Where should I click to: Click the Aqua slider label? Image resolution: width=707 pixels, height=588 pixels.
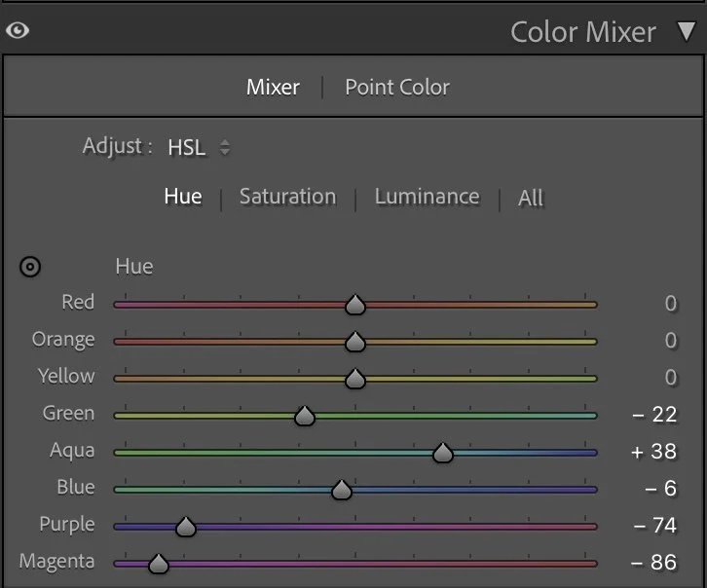(x=73, y=451)
